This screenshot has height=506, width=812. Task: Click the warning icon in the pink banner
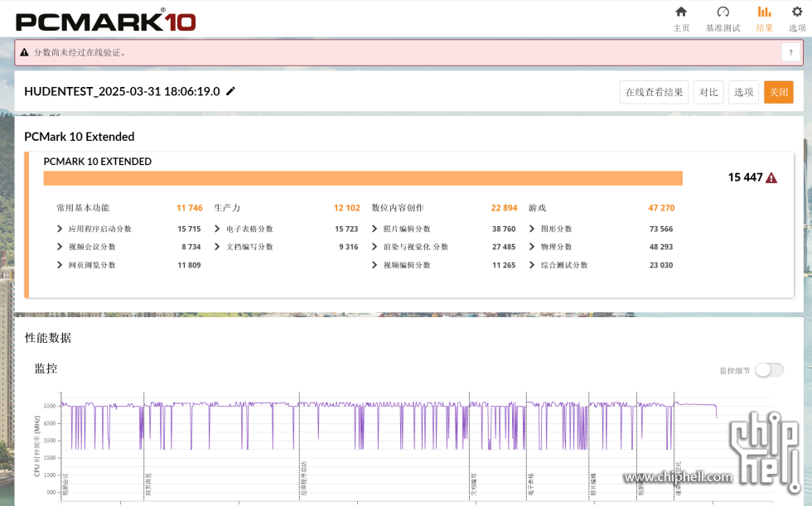24,52
